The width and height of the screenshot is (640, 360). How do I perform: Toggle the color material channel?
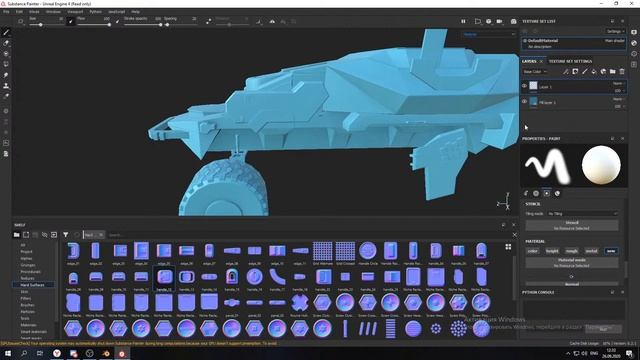[533, 251]
